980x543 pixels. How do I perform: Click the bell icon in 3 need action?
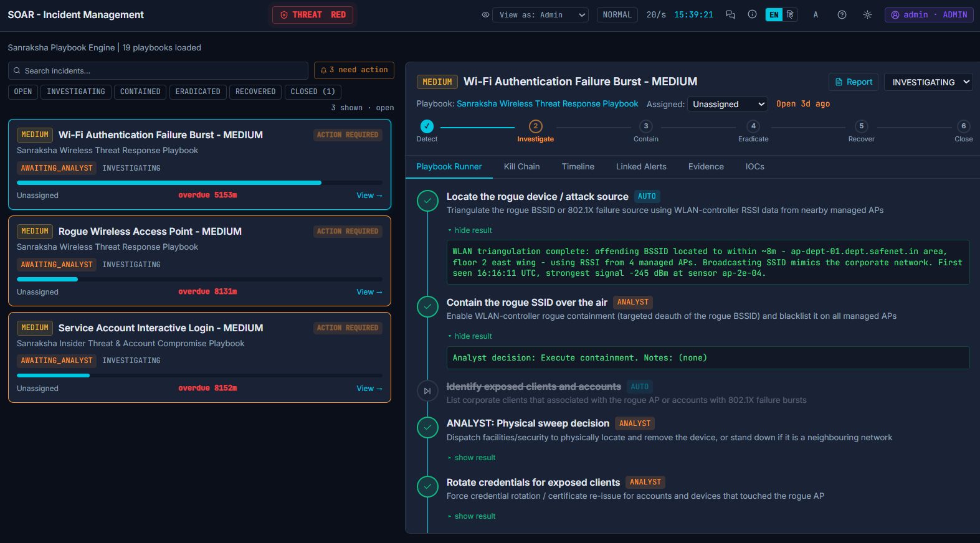[x=324, y=70]
